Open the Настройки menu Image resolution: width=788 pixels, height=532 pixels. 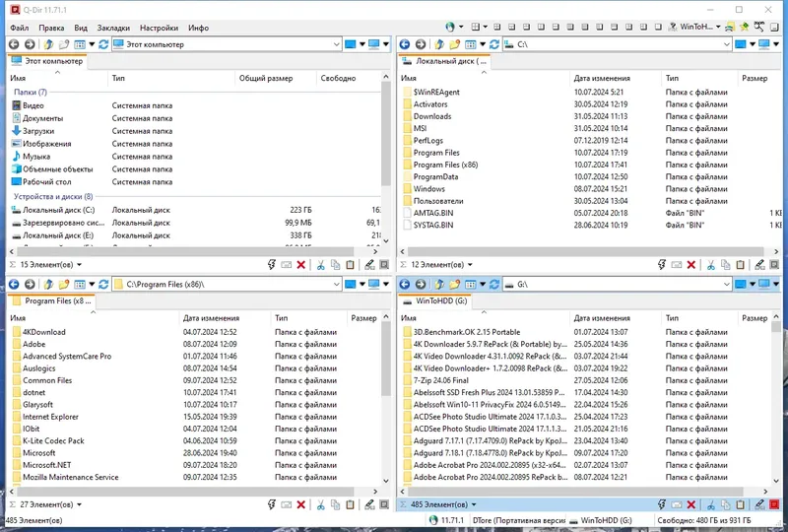coord(159,28)
